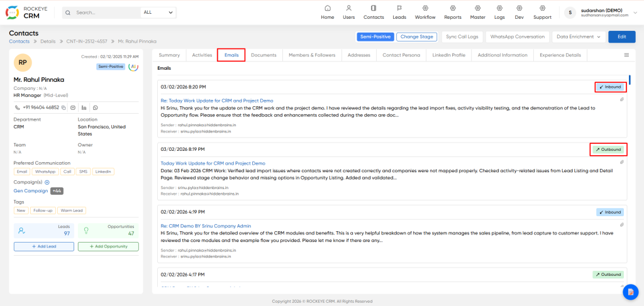Viewport: 644px width, 306px height.
Task: Open the Addresses tab
Action: click(x=359, y=55)
